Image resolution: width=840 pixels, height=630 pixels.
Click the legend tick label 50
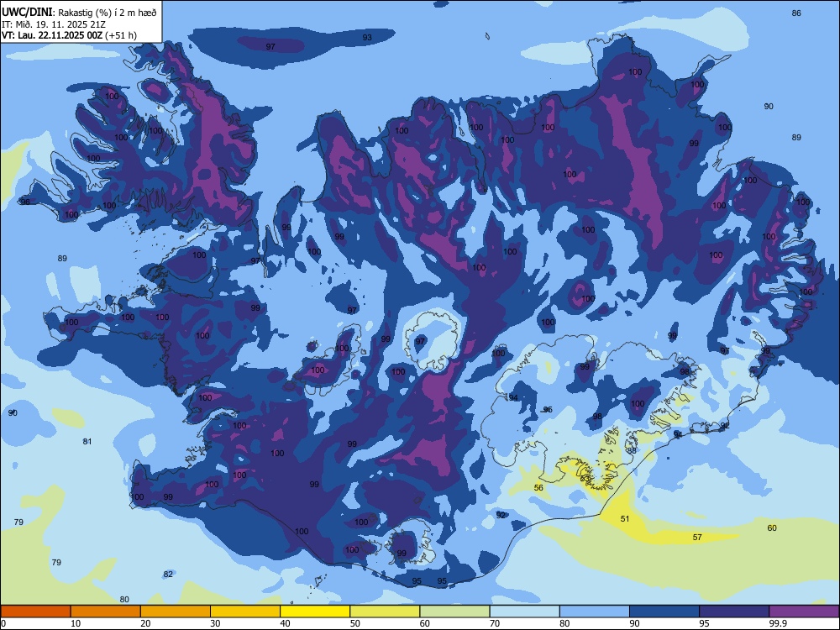[355, 623]
